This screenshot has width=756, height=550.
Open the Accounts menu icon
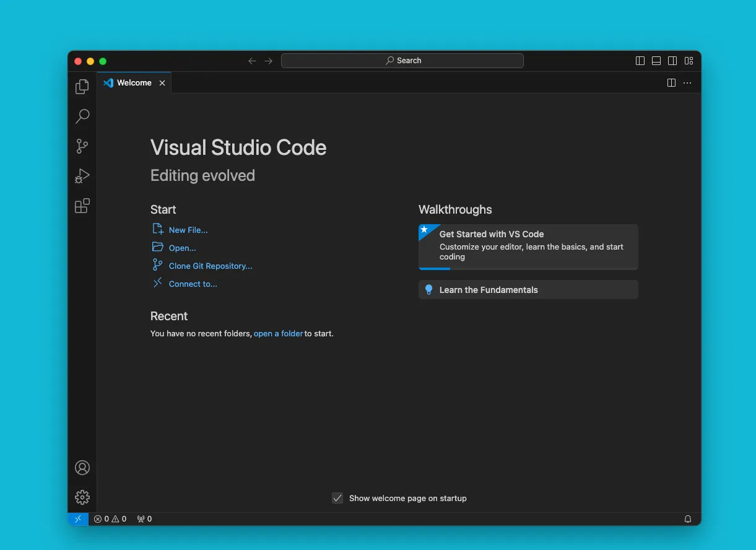pyautogui.click(x=82, y=468)
